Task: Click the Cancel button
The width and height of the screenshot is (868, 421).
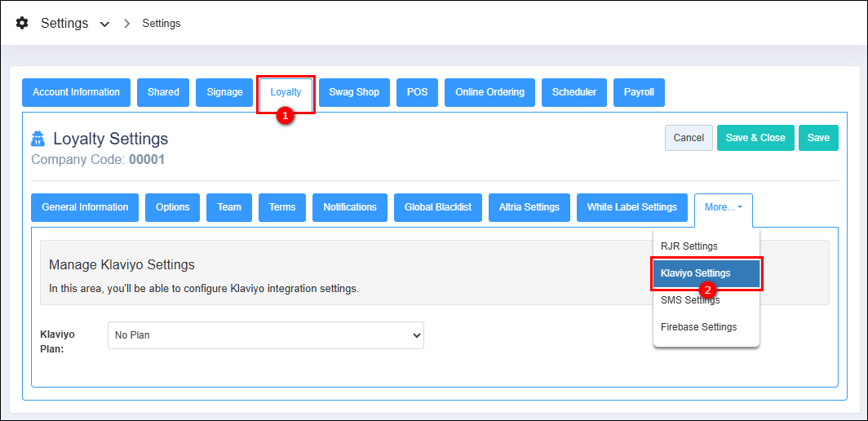Action: pyautogui.click(x=689, y=138)
